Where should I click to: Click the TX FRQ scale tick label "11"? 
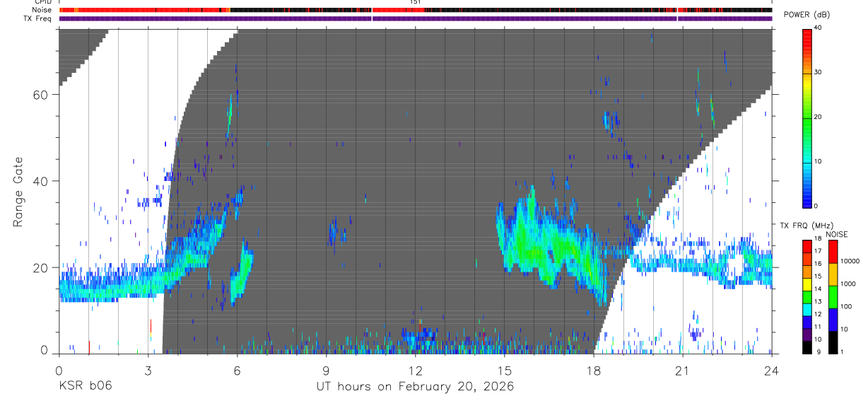(x=819, y=327)
